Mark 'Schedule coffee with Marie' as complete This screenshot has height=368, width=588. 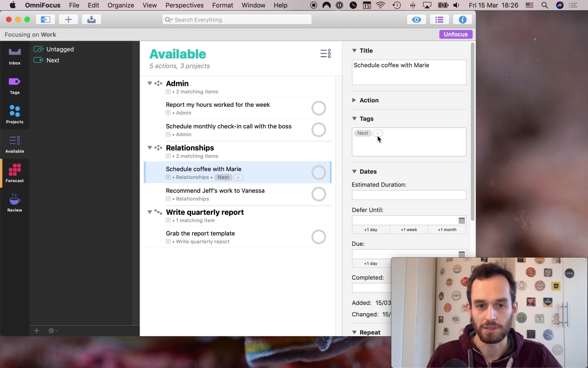pyautogui.click(x=319, y=172)
